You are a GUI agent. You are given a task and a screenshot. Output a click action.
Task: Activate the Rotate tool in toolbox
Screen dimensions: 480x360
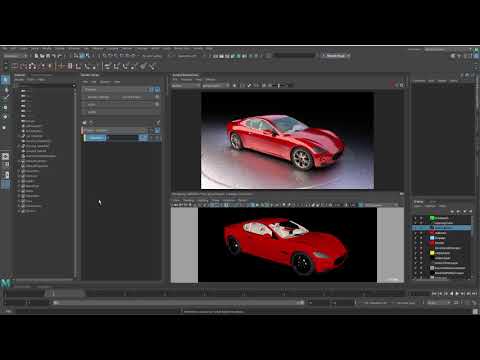click(x=5, y=117)
